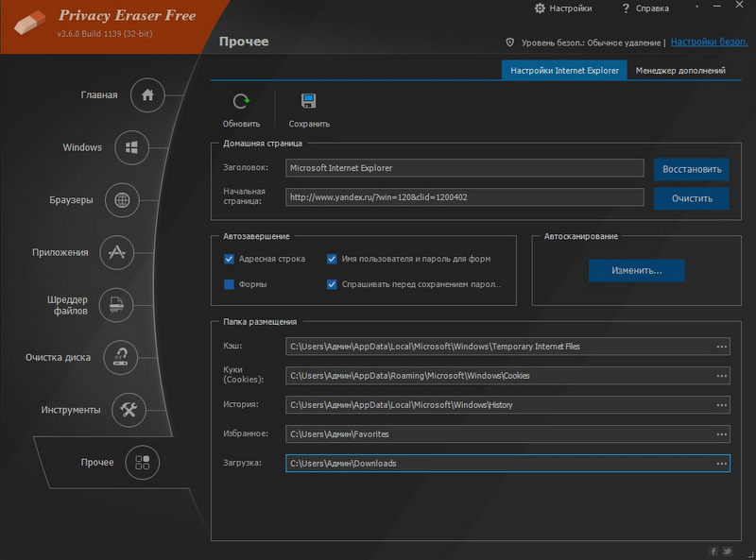
Task: Go to the Браузеры section label
Action: pyautogui.click(x=71, y=200)
